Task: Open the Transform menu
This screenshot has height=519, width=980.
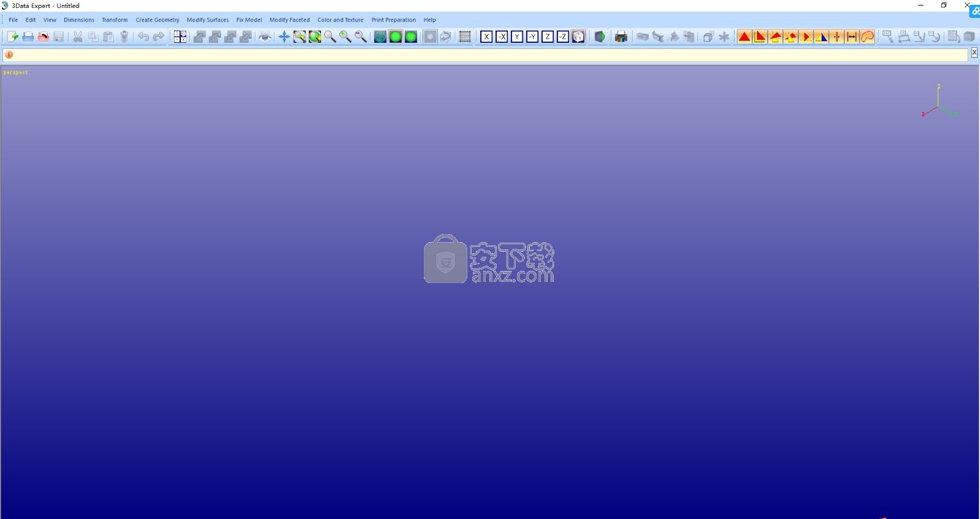Action: point(115,20)
